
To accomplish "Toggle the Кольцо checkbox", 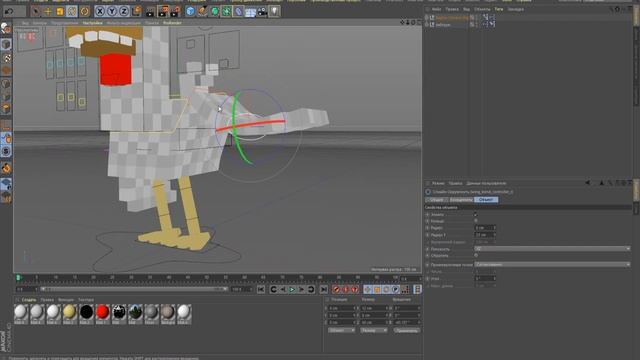I will [476, 221].
